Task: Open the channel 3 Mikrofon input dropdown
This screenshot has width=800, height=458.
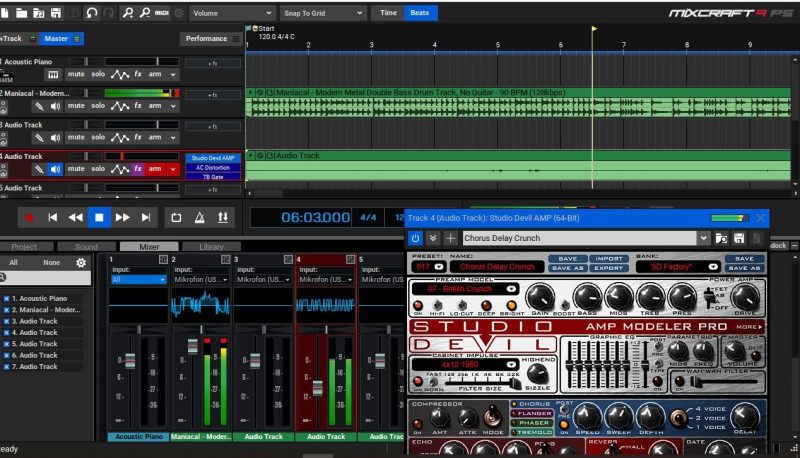Action: click(x=263, y=279)
